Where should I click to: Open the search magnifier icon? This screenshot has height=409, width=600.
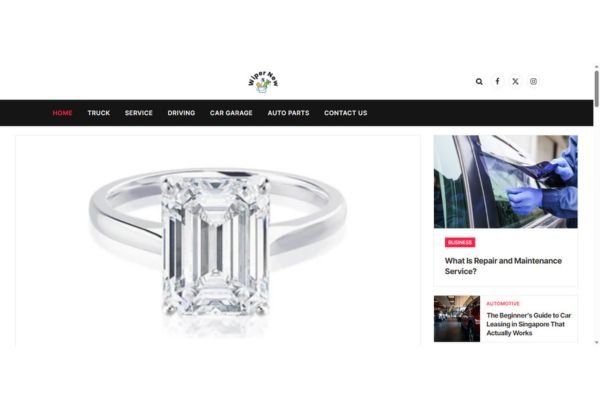pos(479,81)
